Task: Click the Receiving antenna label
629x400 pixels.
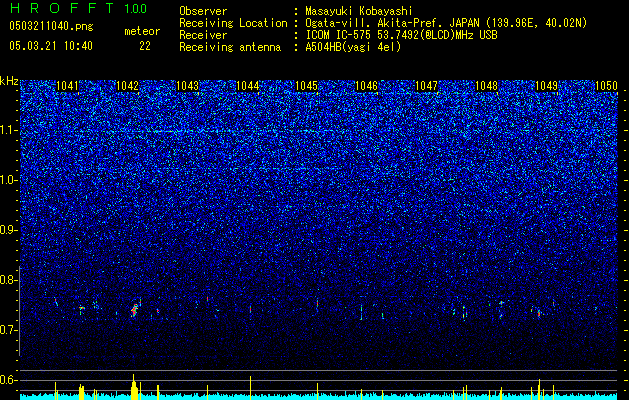Action: pos(230,47)
